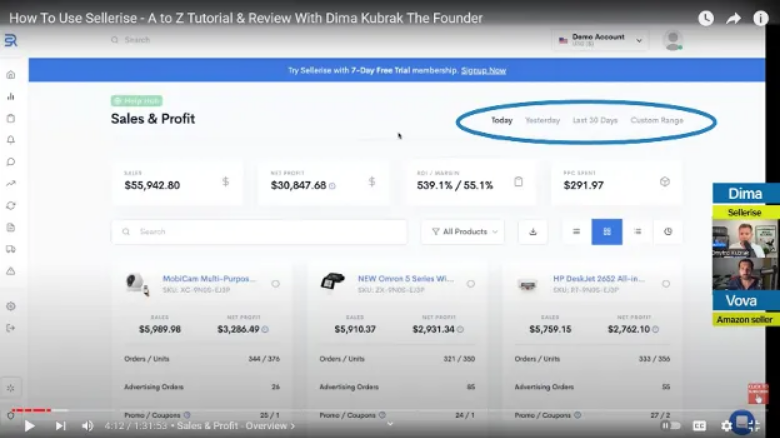Open the refresh cycle icon in the sidebar
The image size is (780, 438).
[x=11, y=206]
